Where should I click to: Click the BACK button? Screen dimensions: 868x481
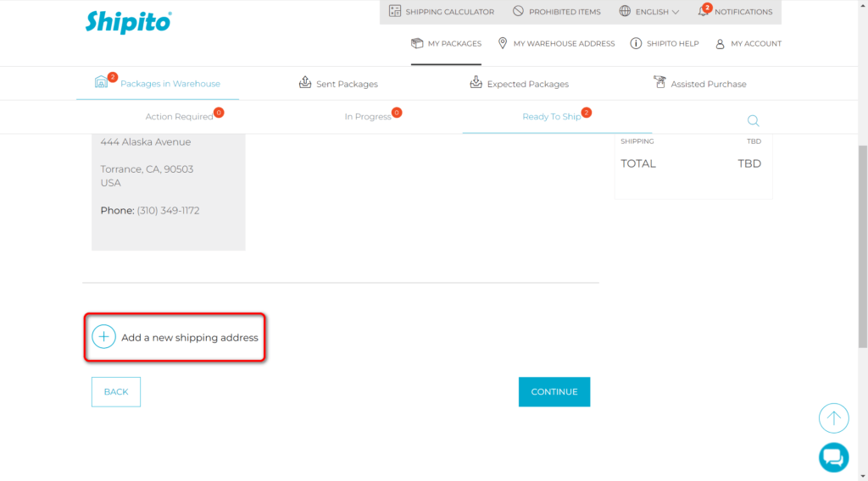point(115,391)
